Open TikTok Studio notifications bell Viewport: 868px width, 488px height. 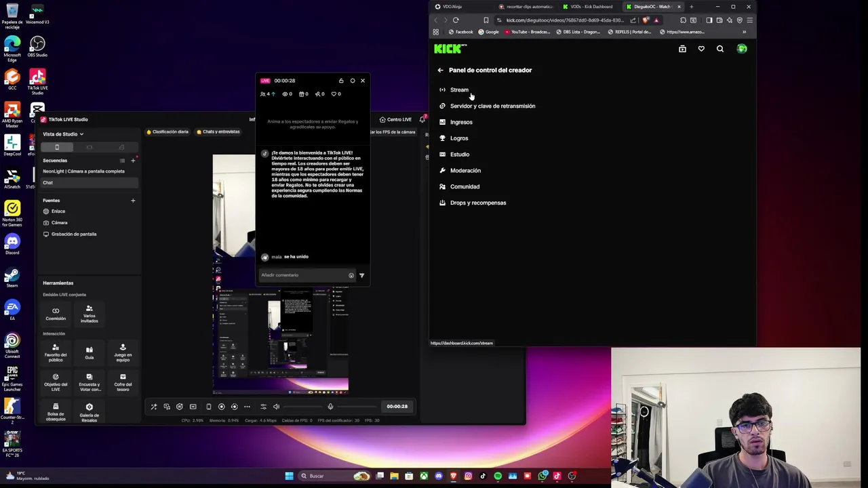[x=422, y=120]
